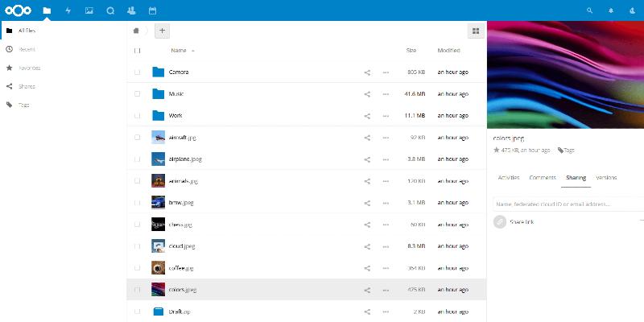This screenshot has width=644, height=322.
Task: Open the Contacts app icon
Action: click(x=131, y=10)
